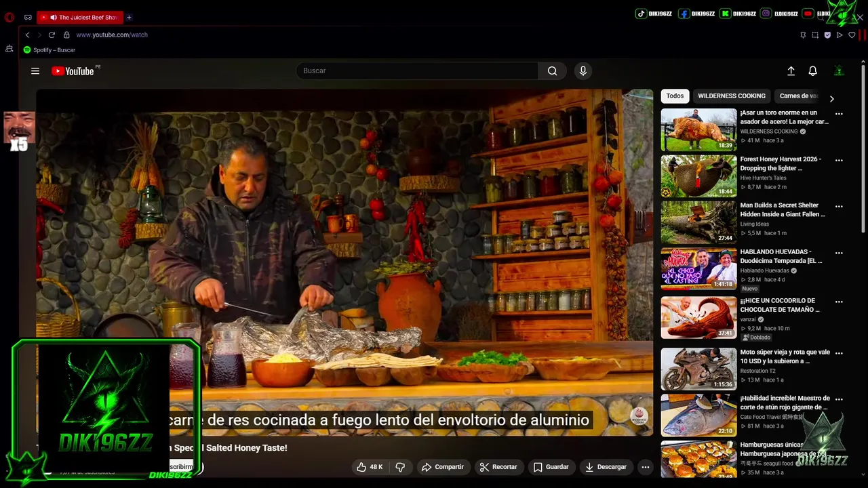Open the upload video icon
Viewport: 868px width, 488px height.
pyautogui.click(x=791, y=70)
